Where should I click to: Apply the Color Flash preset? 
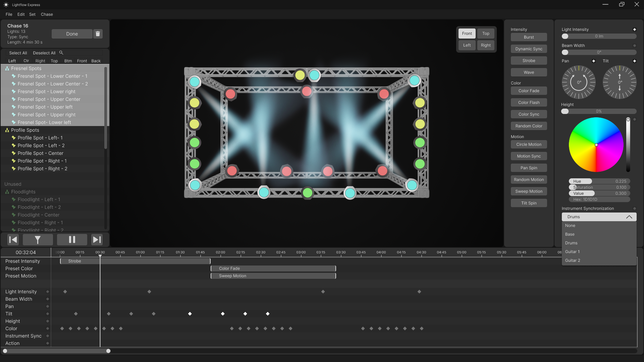(x=529, y=103)
